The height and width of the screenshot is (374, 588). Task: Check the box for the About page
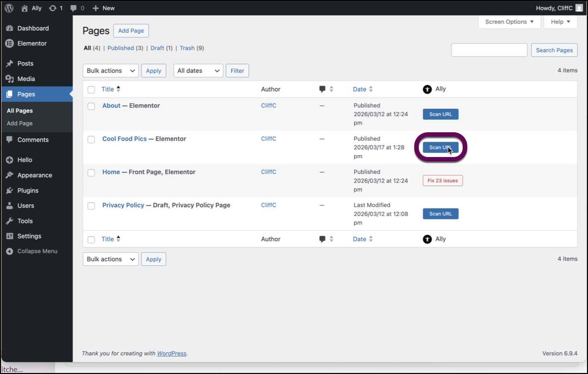[91, 106]
